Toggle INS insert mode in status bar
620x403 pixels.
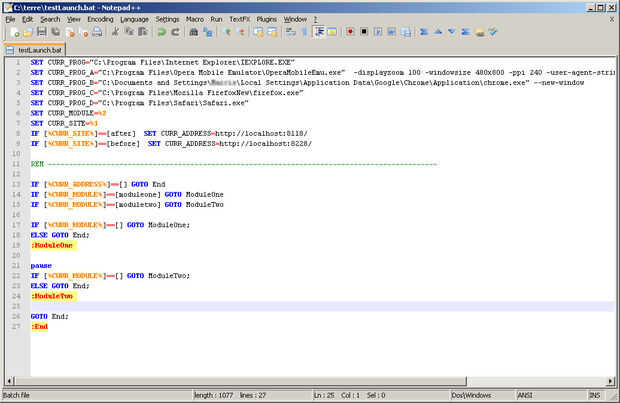click(x=595, y=395)
